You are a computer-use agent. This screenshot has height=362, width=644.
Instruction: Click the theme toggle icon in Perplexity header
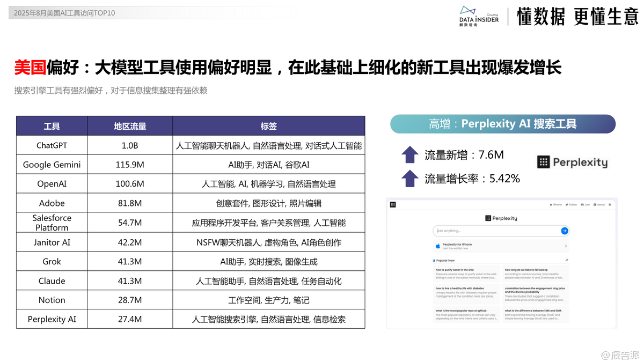pos(610,204)
